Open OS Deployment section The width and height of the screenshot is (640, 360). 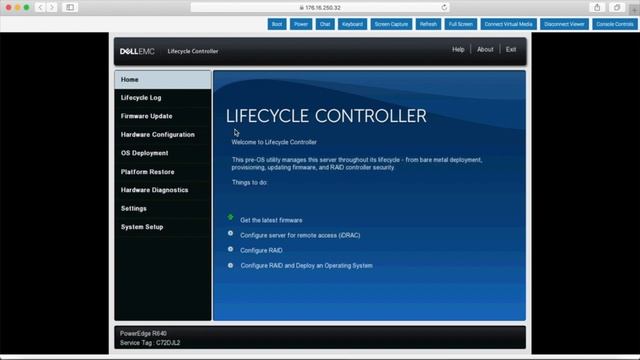coord(163,153)
